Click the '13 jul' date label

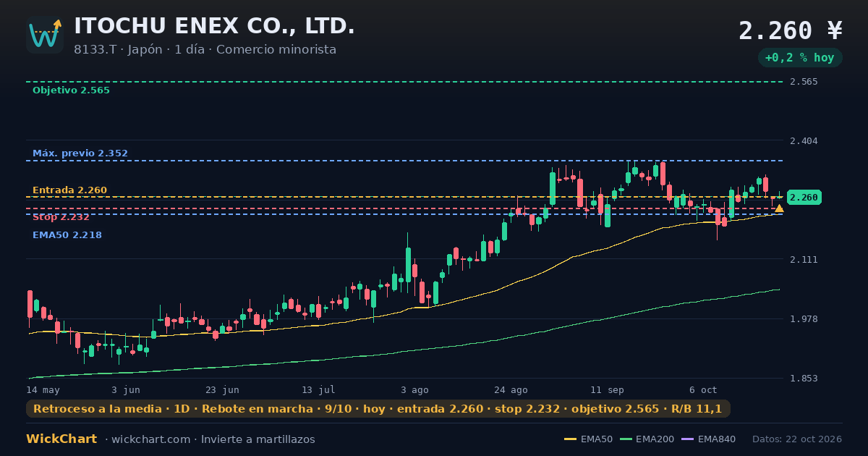pos(318,389)
